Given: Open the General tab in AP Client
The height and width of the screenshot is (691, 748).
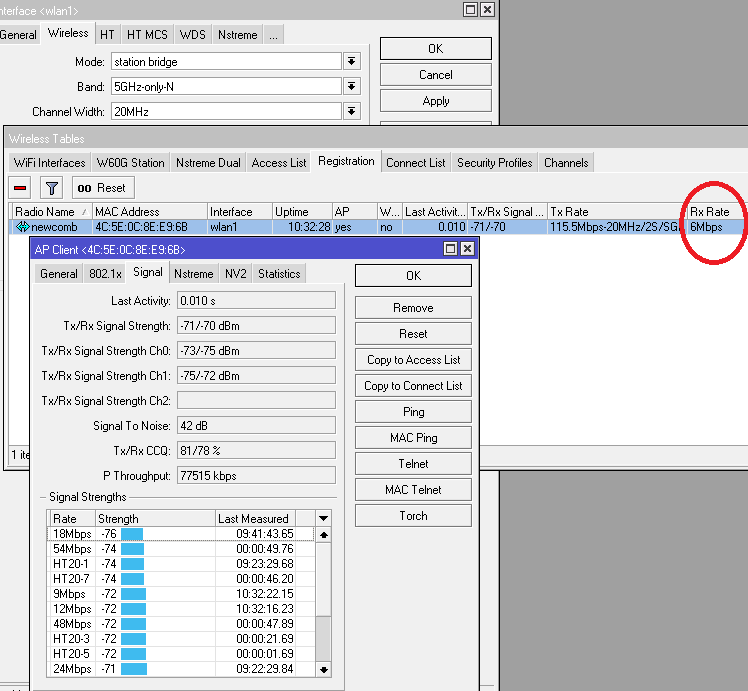Looking at the screenshot, I should coord(59,274).
